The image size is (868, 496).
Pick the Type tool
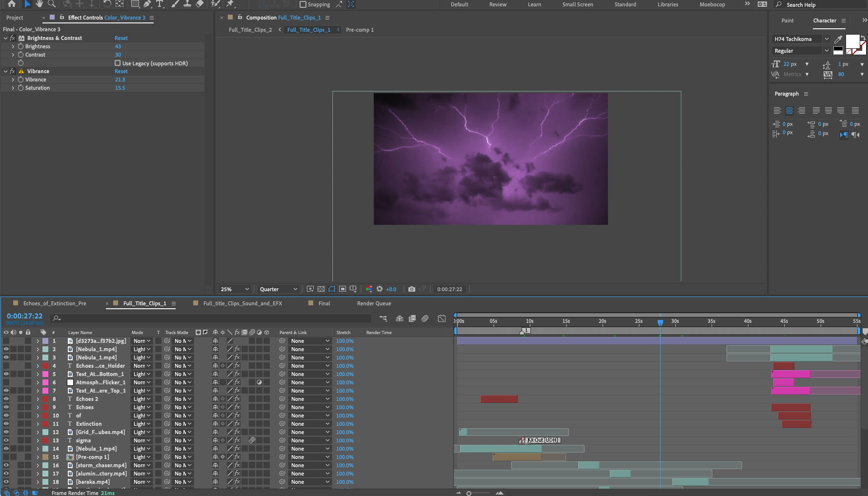click(x=160, y=4)
